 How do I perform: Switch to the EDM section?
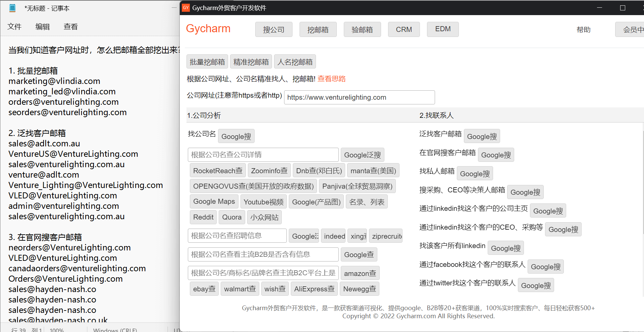(x=443, y=29)
